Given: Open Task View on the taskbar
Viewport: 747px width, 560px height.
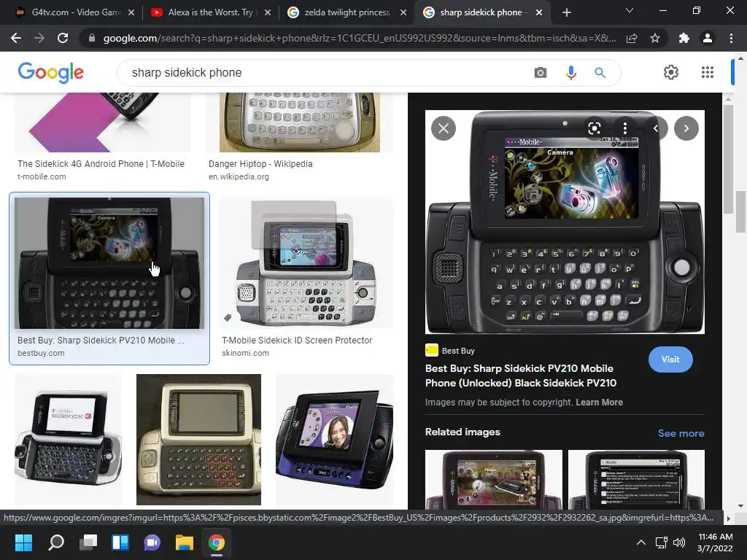Looking at the screenshot, I should pyautogui.click(x=88, y=542).
